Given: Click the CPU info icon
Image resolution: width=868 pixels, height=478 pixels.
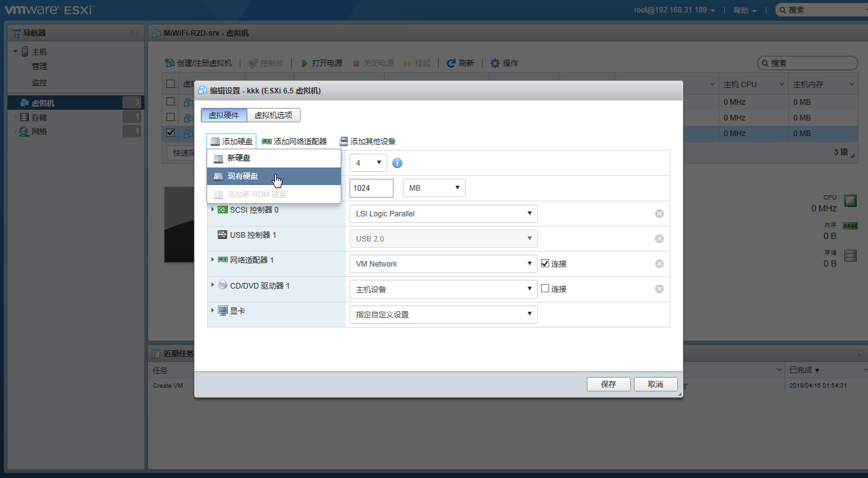Looking at the screenshot, I should pyautogui.click(x=397, y=163).
